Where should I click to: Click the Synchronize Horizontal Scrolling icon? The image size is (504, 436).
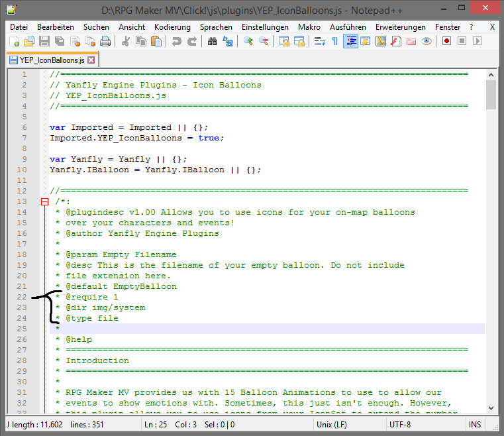click(299, 41)
